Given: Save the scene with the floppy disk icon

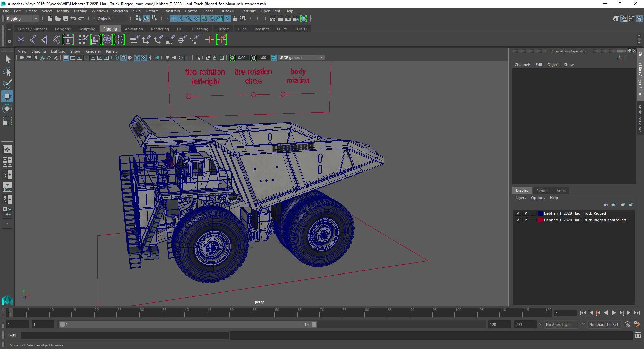Looking at the screenshot, I should pyautogui.click(x=66, y=19).
